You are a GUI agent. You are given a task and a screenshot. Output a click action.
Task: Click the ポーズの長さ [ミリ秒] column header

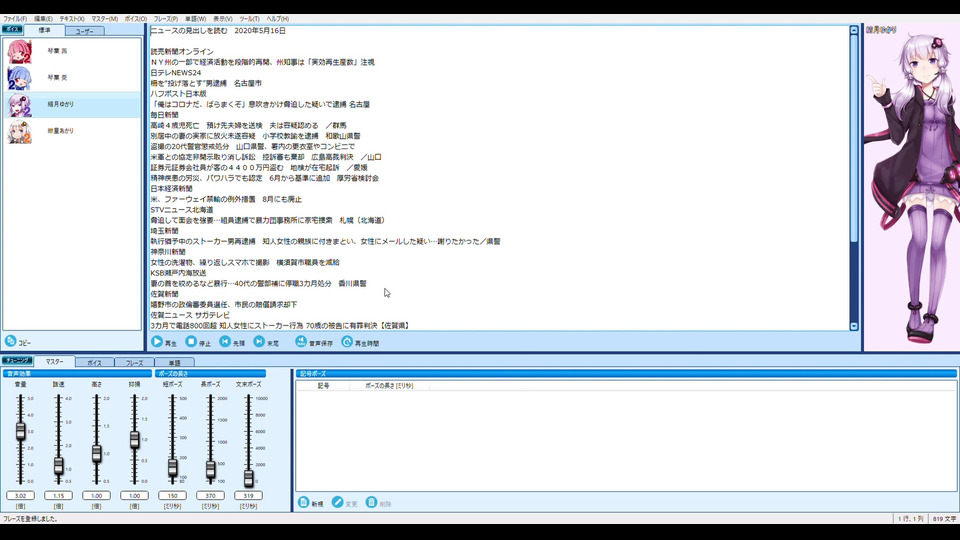click(389, 386)
